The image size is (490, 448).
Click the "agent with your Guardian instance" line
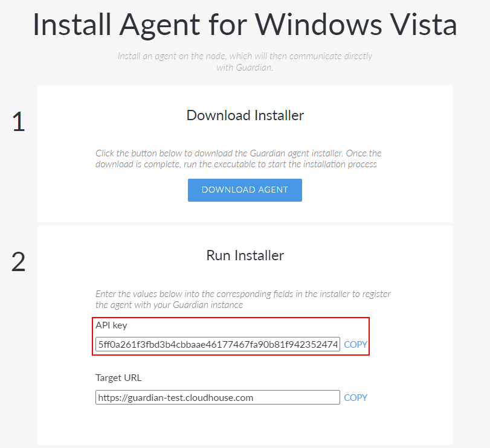169,305
